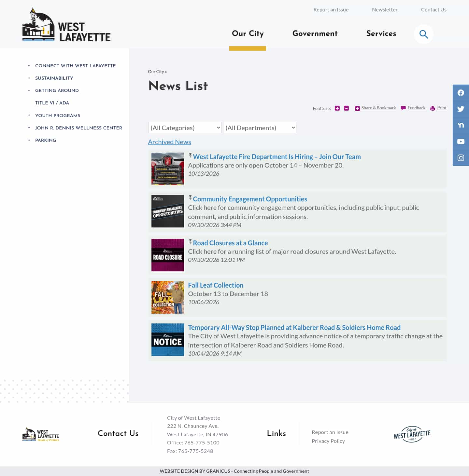Click the West Lafayette header logo
This screenshot has height=476, width=469.
pos(66,25)
